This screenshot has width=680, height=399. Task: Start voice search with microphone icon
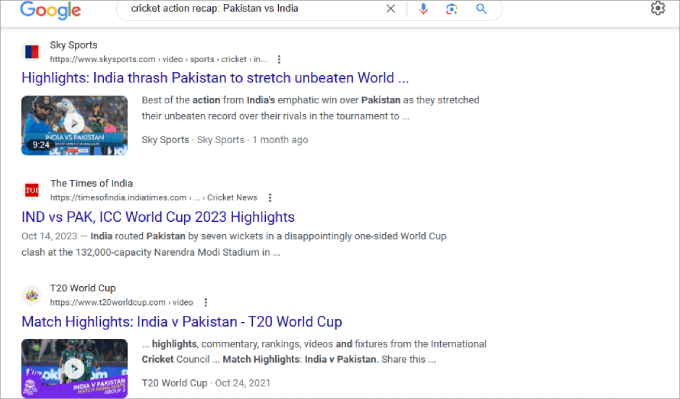[x=423, y=9]
